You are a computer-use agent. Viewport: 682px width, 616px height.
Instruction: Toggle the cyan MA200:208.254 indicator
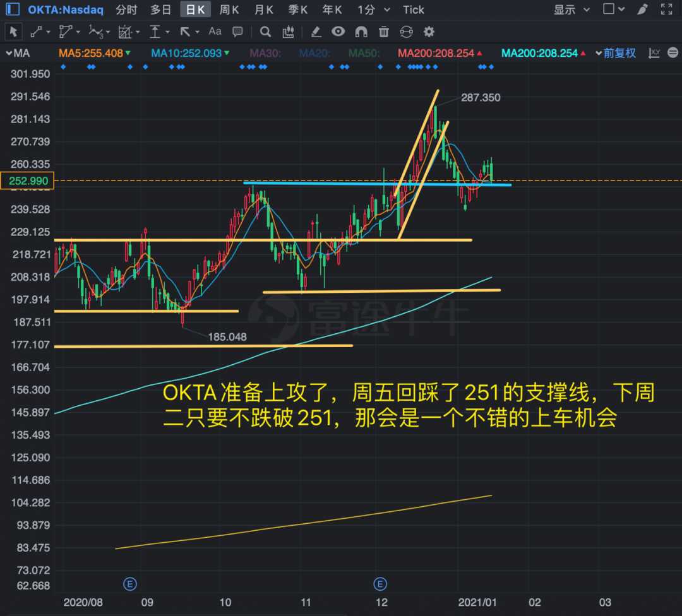click(543, 53)
